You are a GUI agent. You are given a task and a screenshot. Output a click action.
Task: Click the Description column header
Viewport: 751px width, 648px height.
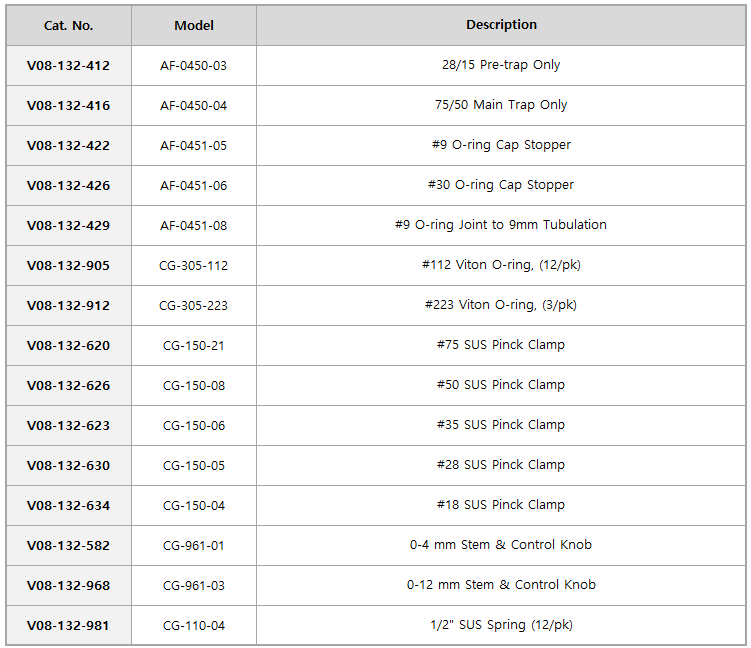click(501, 24)
